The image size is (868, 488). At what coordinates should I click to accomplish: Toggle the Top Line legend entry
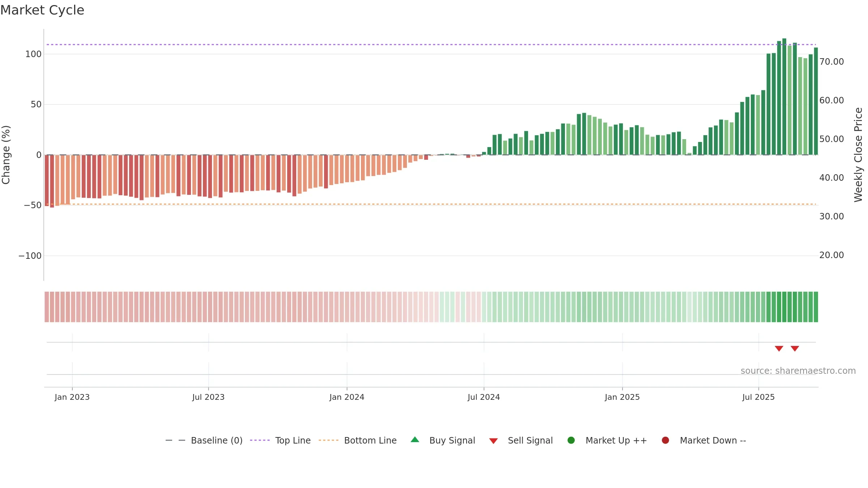[280, 440]
